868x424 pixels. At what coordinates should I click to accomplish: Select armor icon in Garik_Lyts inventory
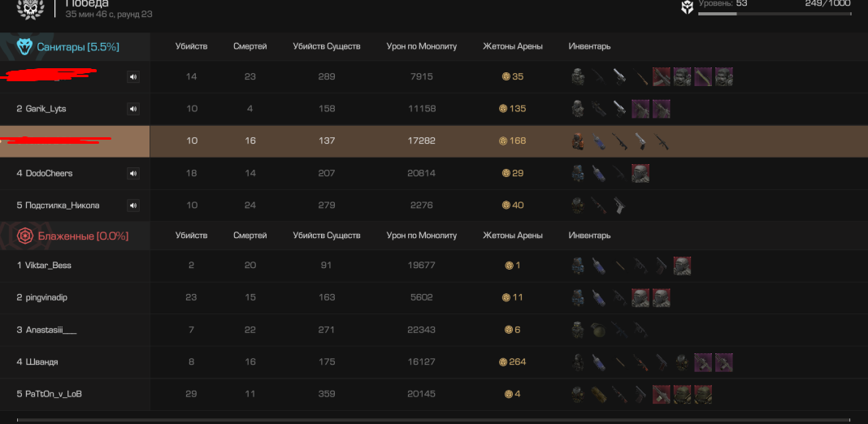[x=578, y=109]
